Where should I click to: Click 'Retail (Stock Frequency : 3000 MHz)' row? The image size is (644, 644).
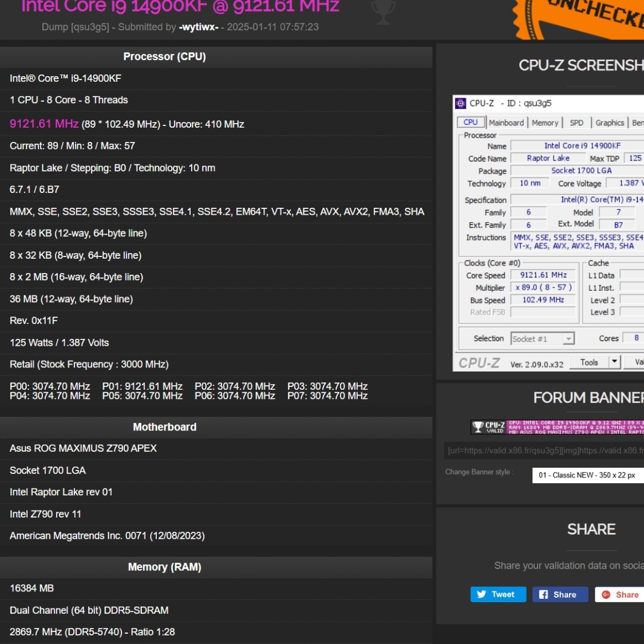click(x=216, y=364)
